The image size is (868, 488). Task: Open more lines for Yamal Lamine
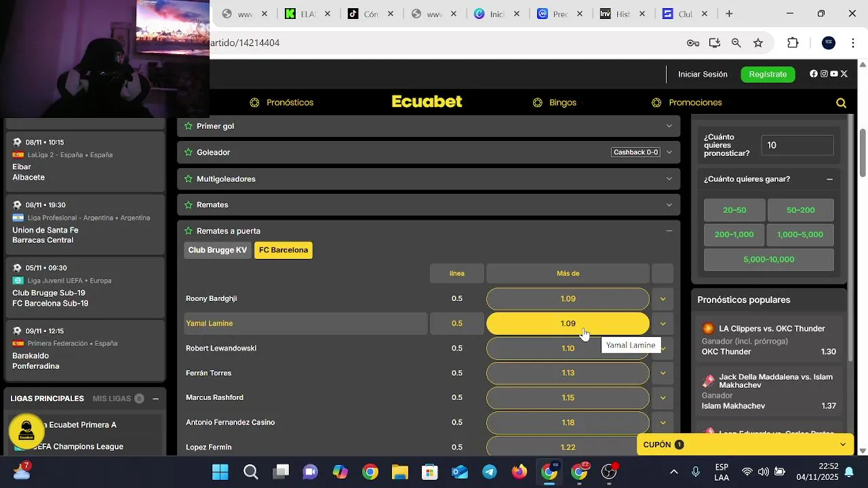coord(663,323)
